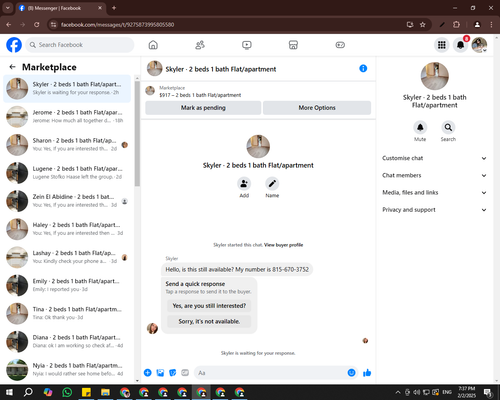The width and height of the screenshot is (500, 400).
Task: Expand Media, files and links section
Action: [434, 192]
